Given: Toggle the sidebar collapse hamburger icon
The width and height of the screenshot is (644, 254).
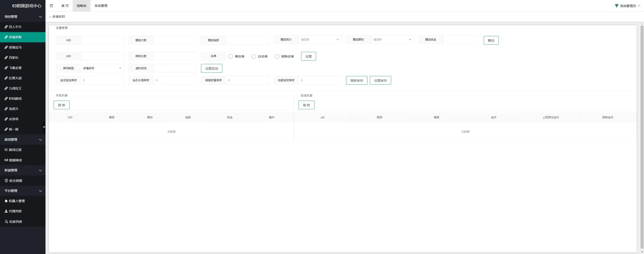Looking at the screenshot, I should tap(51, 6).
